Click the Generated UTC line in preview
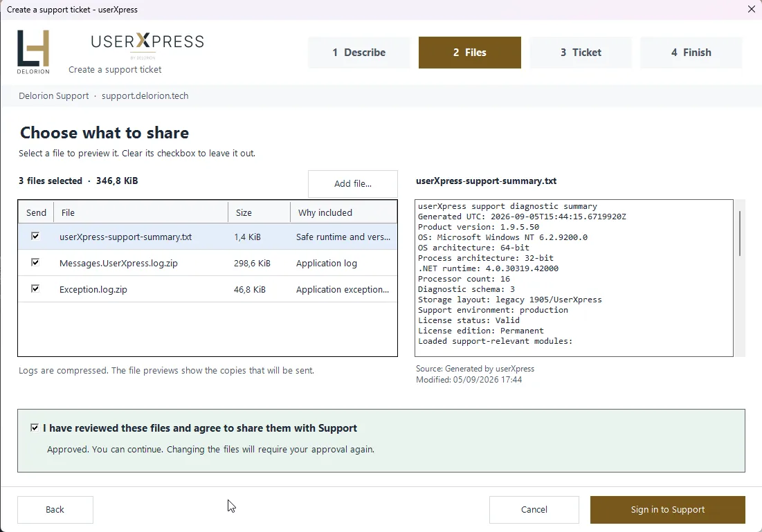762x532 pixels. (522, 217)
